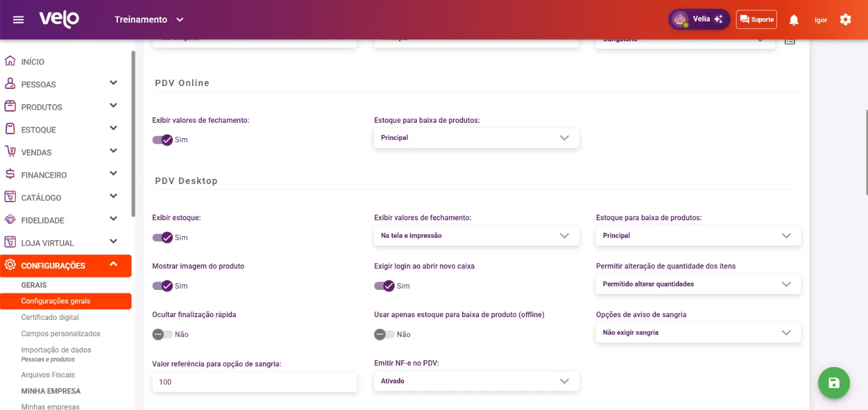Open Emitir NF-e no PDV dropdown
This screenshot has height=410, width=868.
click(477, 381)
